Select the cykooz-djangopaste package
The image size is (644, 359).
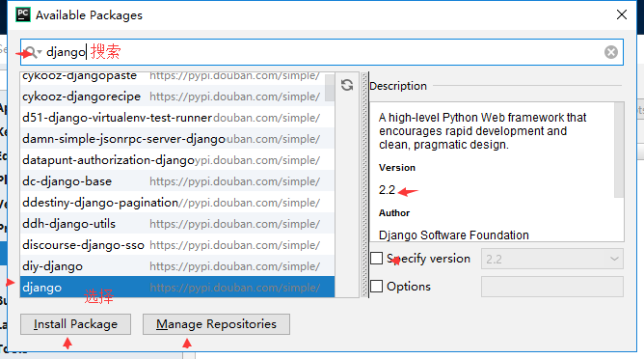177,77
